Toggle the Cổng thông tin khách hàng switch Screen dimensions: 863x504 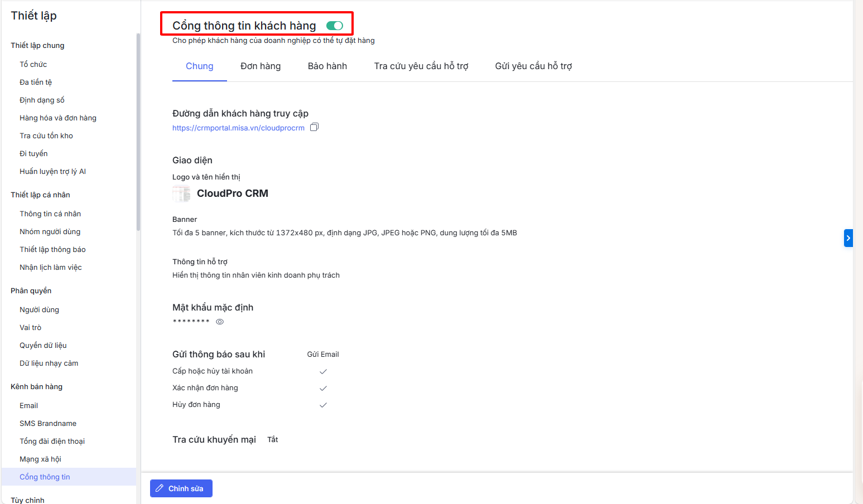click(x=335, y=26)
